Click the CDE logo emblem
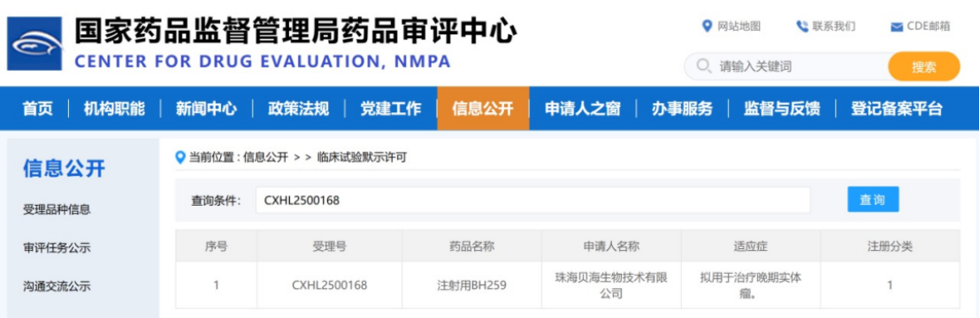Screen dimensions: 980x318 coord(34,44)
